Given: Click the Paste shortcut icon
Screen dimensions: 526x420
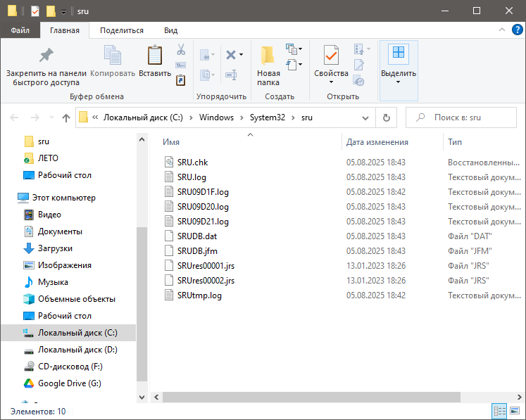Looking at the screenshot, I should pyautogui.click(x=181, y=80).
